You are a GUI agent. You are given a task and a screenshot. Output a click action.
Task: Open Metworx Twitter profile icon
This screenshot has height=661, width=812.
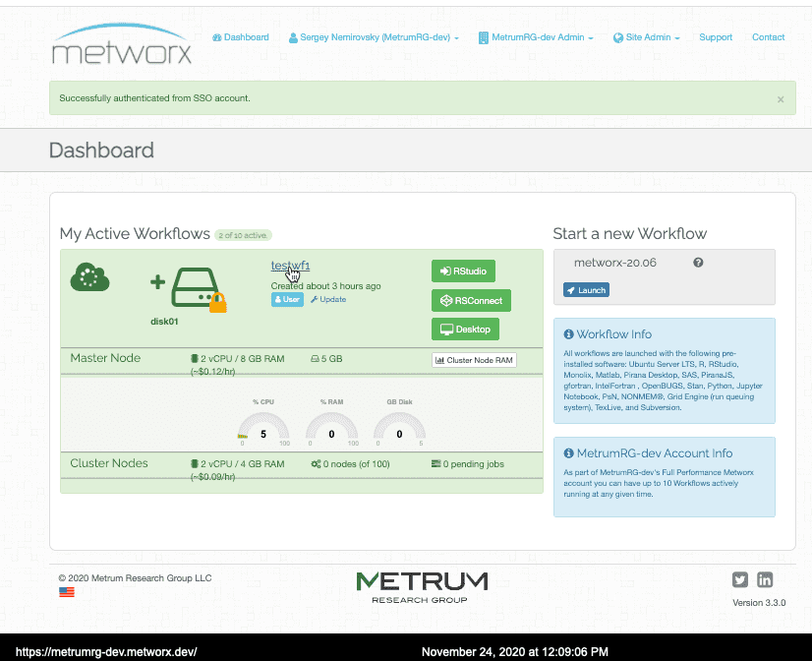[739, 580]
